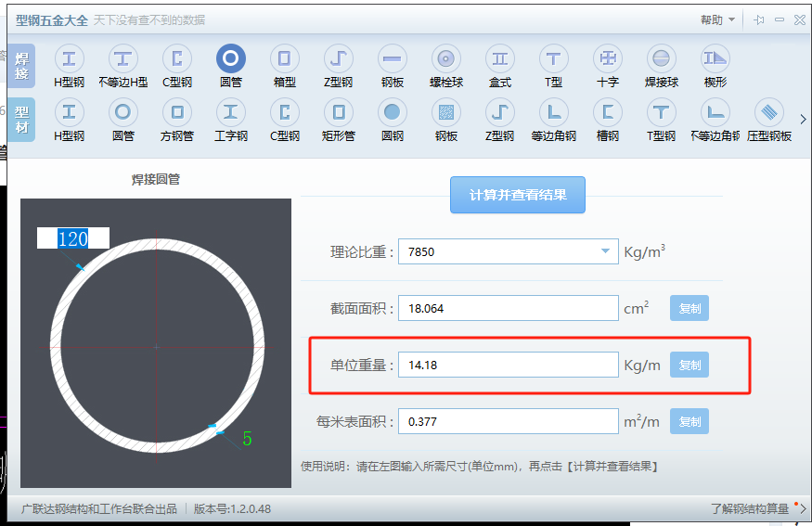Image resolution: width=812 pixels, height=526 pixels.
Task: Copy the 每米表面积 value
Action: pos(690,421)
